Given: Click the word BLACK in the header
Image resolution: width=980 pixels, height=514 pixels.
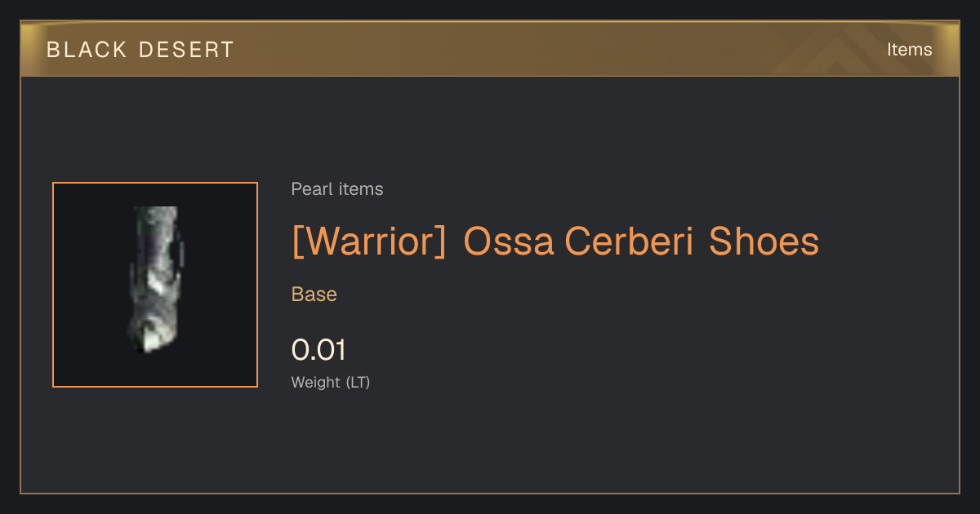Looking at the screenshot, I should tap(87, 50).
